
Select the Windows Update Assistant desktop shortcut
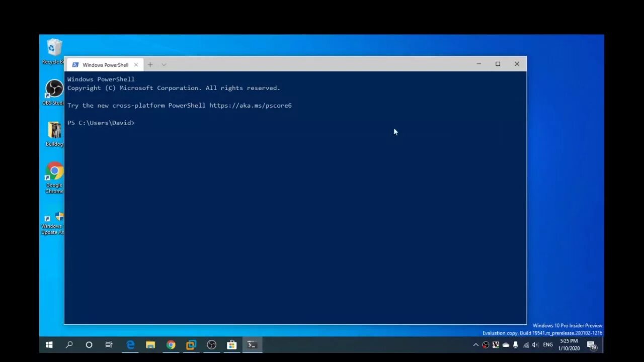point(53,223)
